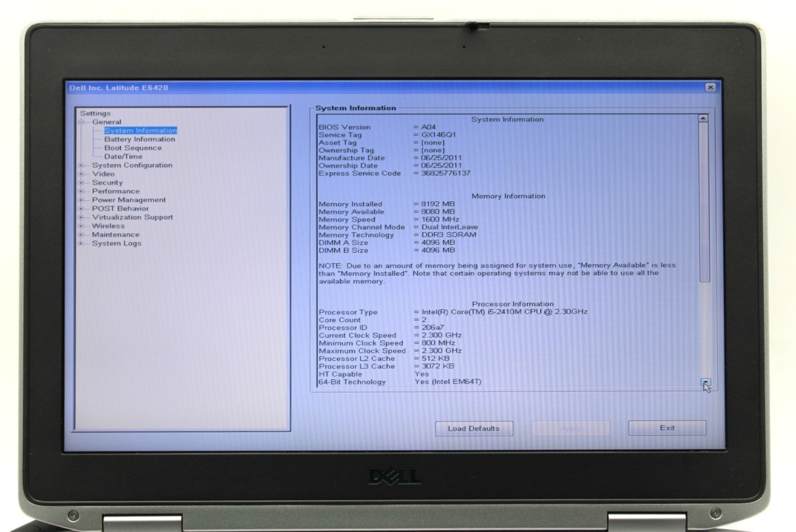Open Boot Sequence settings

coord(133,148)
